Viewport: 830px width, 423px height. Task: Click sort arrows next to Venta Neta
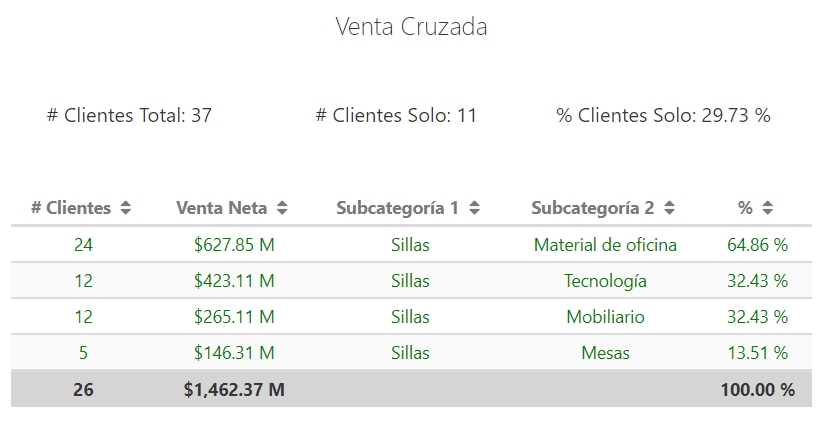pyautogui.click(x=282, y=208)
